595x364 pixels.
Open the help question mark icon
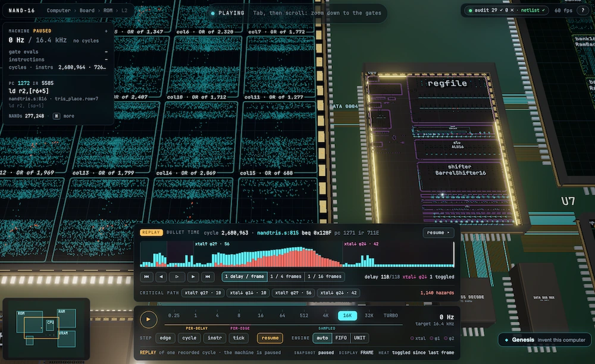coord(583,11)
